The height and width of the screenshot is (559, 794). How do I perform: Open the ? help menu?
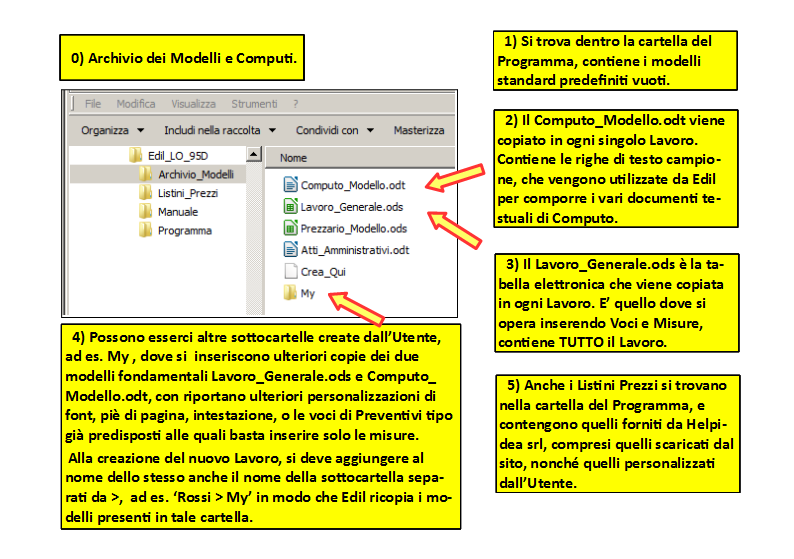point(296,104)
